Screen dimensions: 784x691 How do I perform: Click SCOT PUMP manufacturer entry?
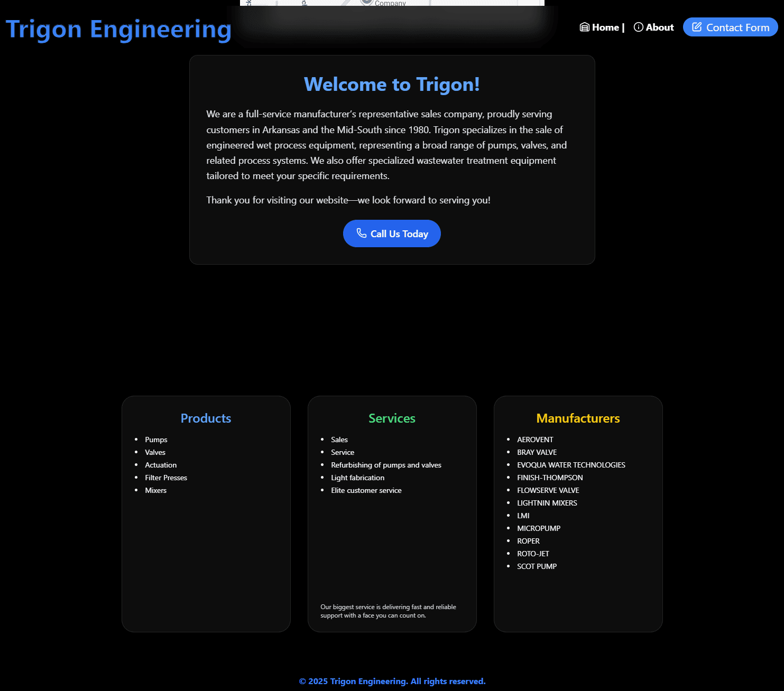pos(537,566)
